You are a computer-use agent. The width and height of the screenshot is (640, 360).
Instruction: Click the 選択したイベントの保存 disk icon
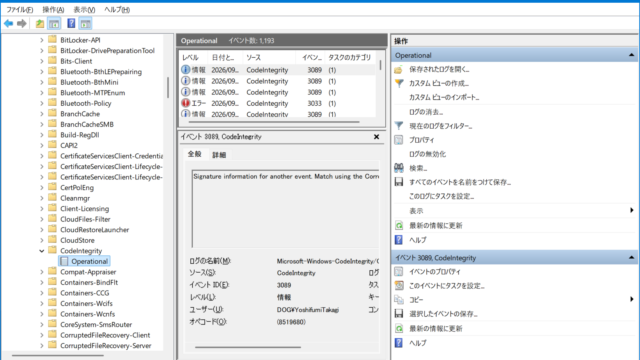(x=399, y=314)
